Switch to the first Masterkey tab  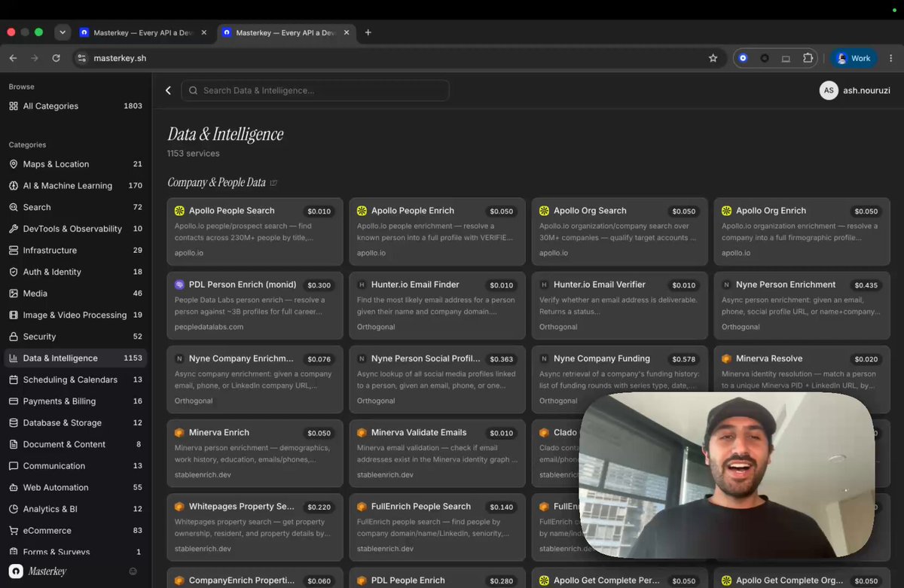click(143, 33)
